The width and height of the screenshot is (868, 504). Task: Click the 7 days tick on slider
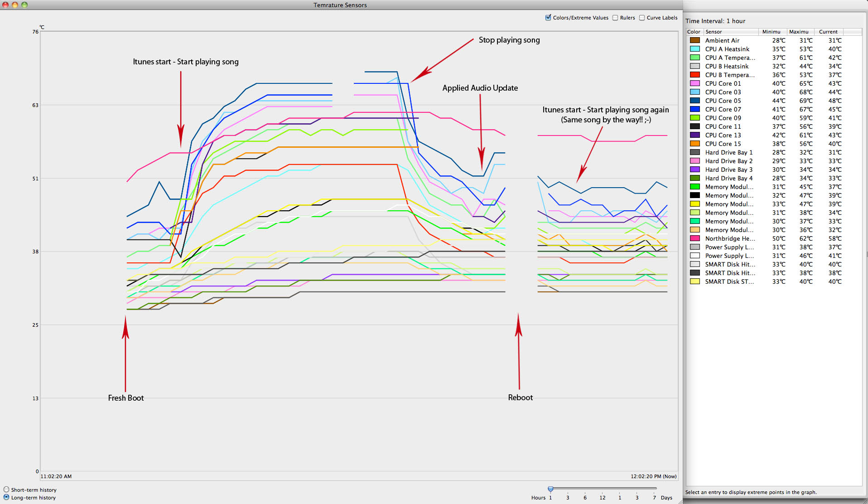pos(654,497)
